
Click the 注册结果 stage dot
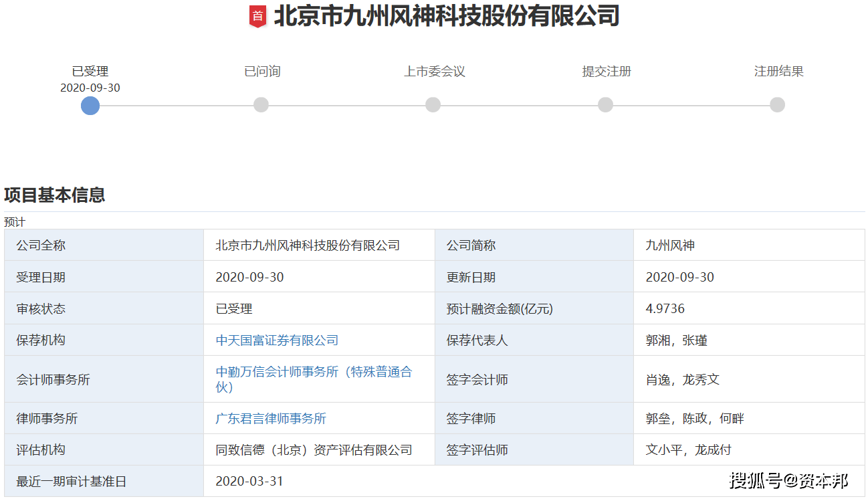777,105
